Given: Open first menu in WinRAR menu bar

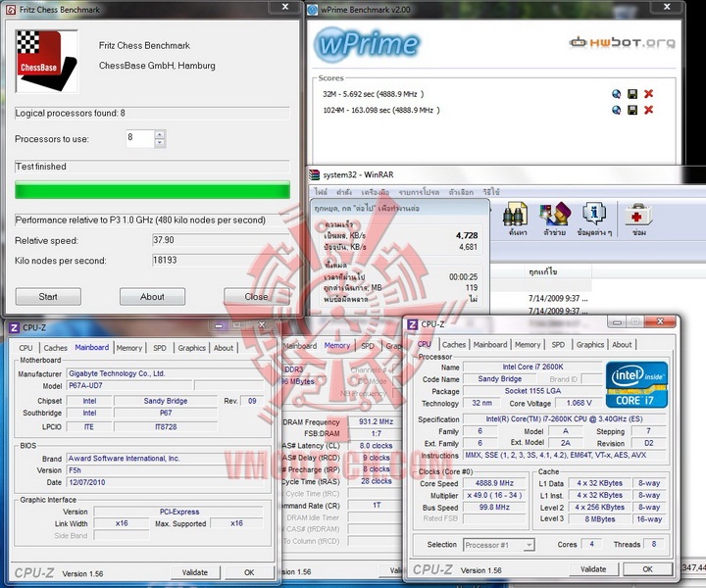Looking at the screenshot, I should 321,192.
